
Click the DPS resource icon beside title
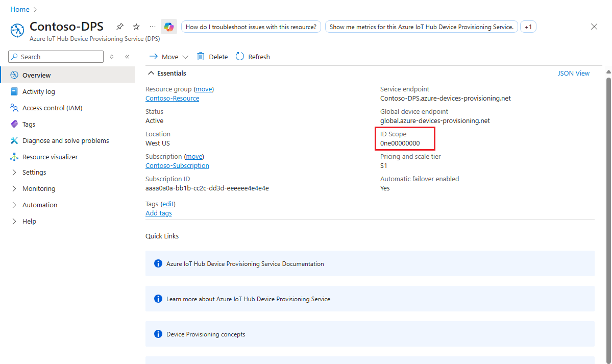pos(17,30)
